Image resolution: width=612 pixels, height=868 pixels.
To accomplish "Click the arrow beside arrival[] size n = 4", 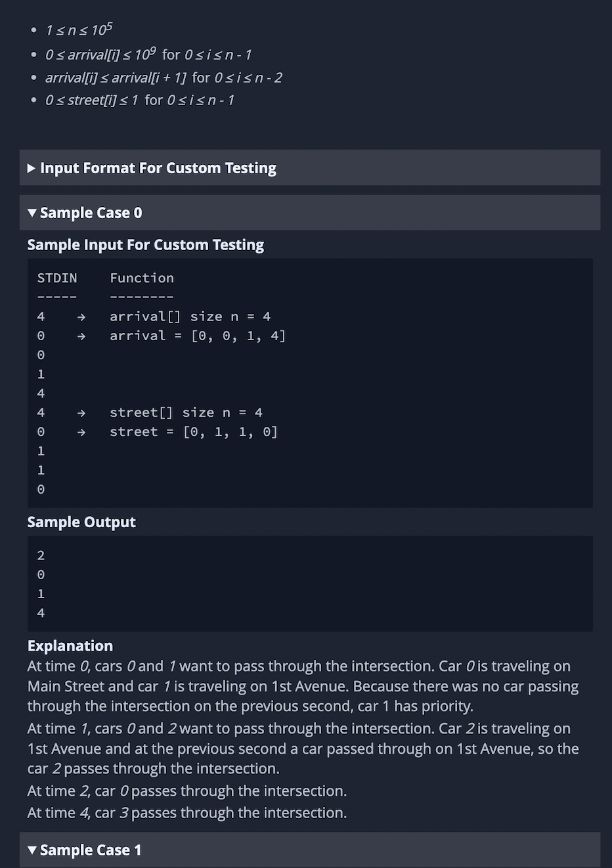I will (80, 316).
